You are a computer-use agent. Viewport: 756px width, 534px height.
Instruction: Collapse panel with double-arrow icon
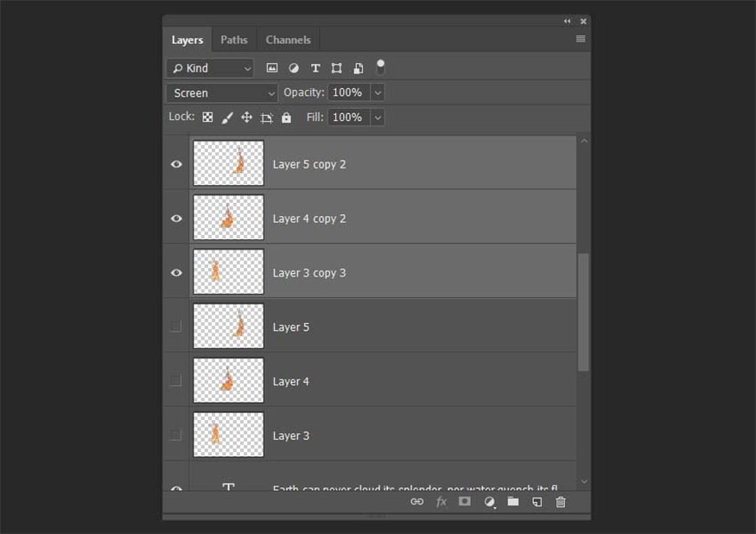pyautogui.click(x=567, y=22)
